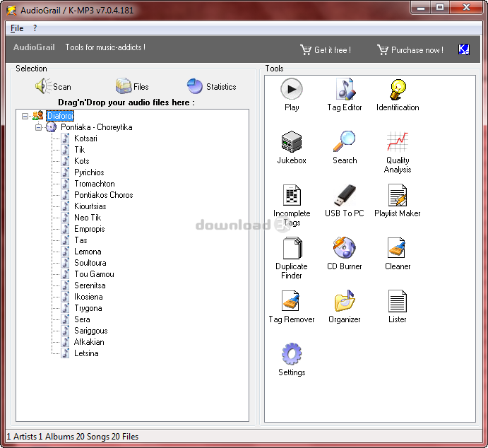Launch the Organizer tool
The width and height of the screenshot is (488, 448).
(x=345, y=307)
